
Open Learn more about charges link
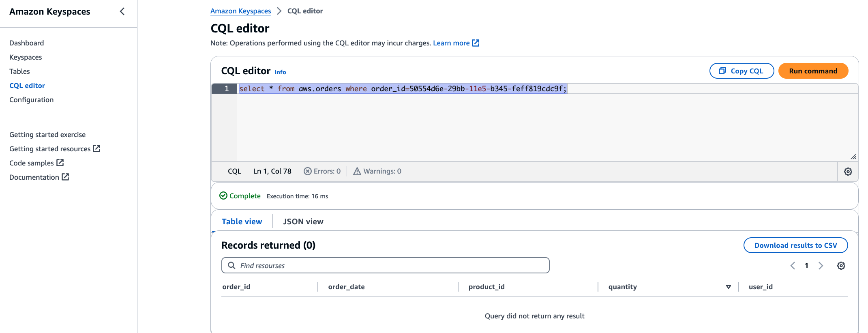[451, 43]
